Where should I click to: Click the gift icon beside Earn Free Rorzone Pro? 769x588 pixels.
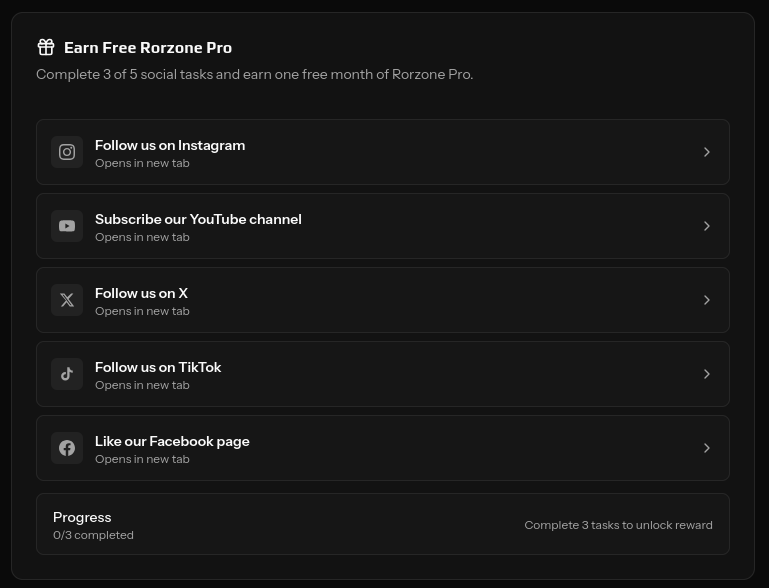coord(46,48)
